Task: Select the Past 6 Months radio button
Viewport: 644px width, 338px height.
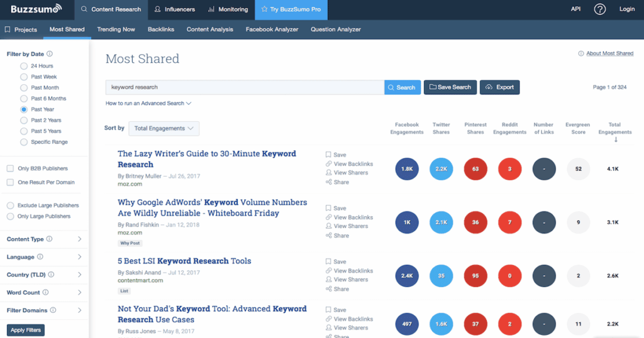Action: (x=24, y=99)
